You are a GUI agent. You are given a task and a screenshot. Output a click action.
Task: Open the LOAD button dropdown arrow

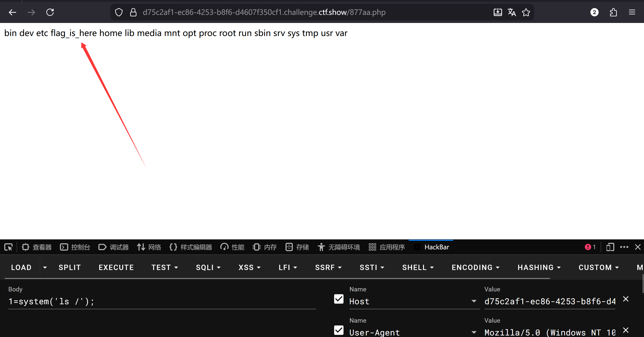[45, 267]
